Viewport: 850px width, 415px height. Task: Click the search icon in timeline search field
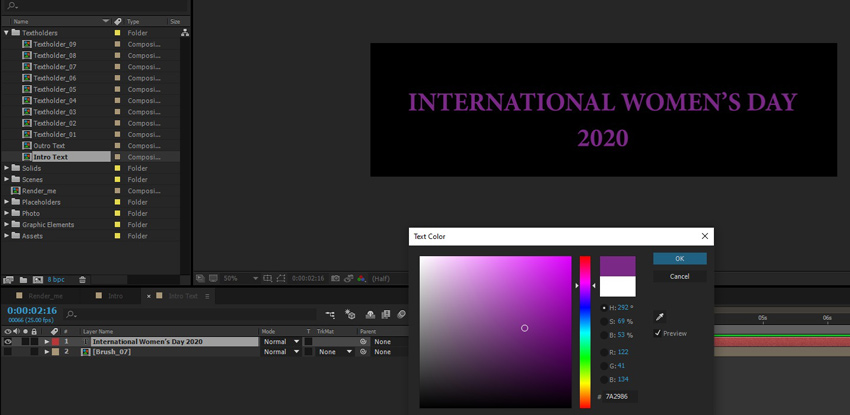click(71, 314)
